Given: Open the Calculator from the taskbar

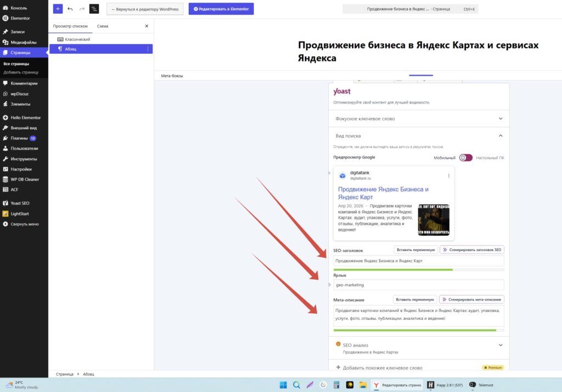Looking at the screenshot, I should (x=336, y=385).
